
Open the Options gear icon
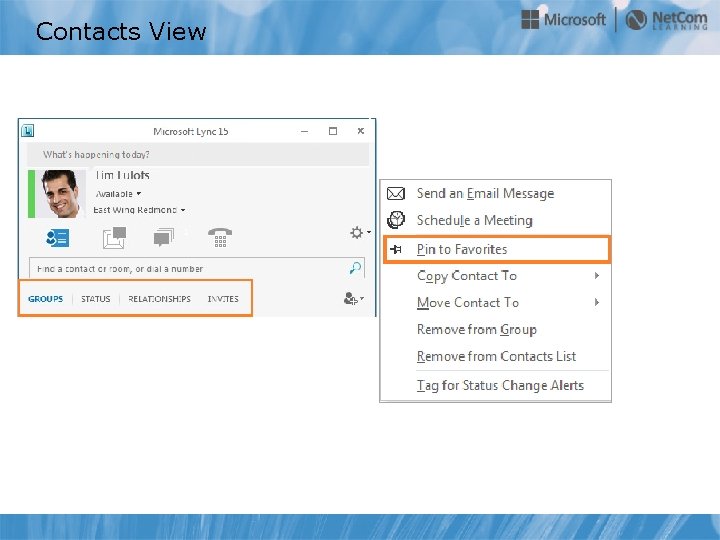click(x=356, y=232)
